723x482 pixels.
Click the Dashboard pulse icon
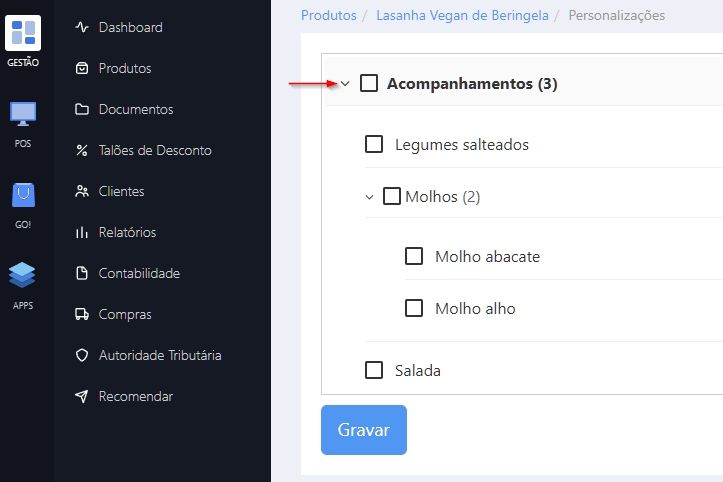coord(82,28)
